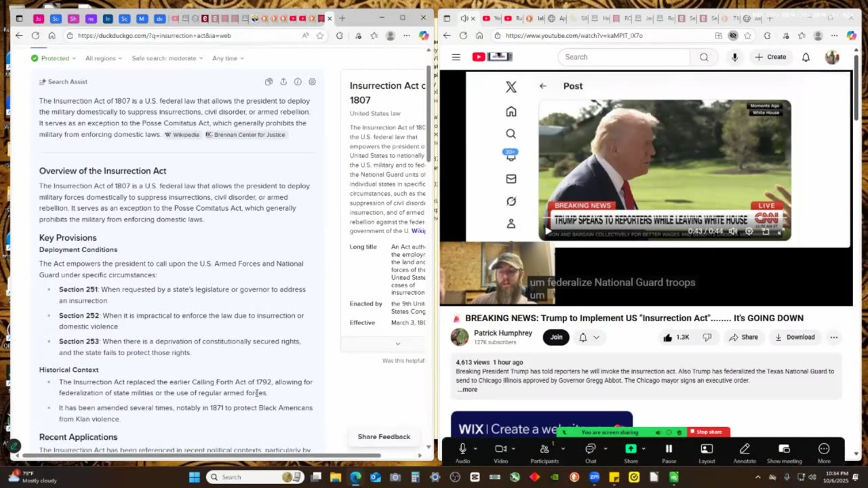Open a new tab in YouTube browser window

click(x=770, y=18)
